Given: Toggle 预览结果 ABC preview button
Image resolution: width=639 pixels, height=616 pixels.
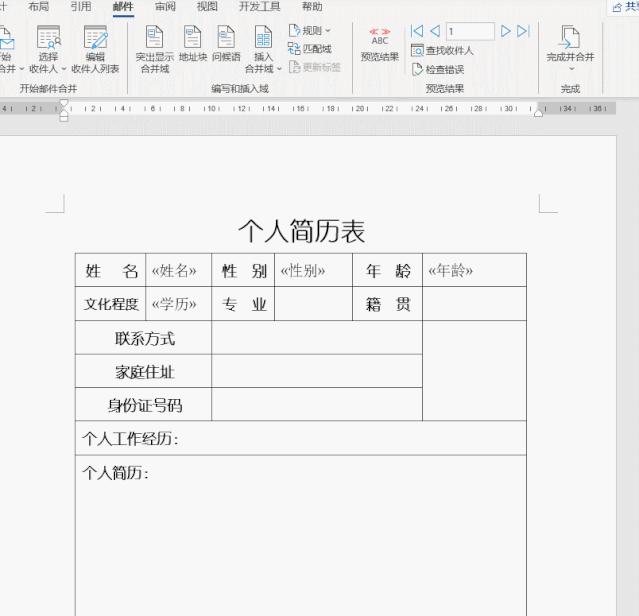Looking at the screenshot, I should point(380,44).
